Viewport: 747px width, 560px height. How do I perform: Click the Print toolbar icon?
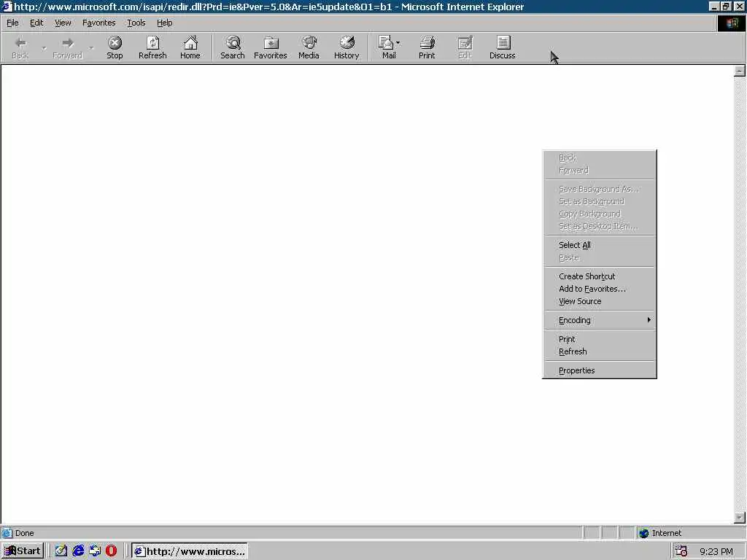[x=427, y=43]
